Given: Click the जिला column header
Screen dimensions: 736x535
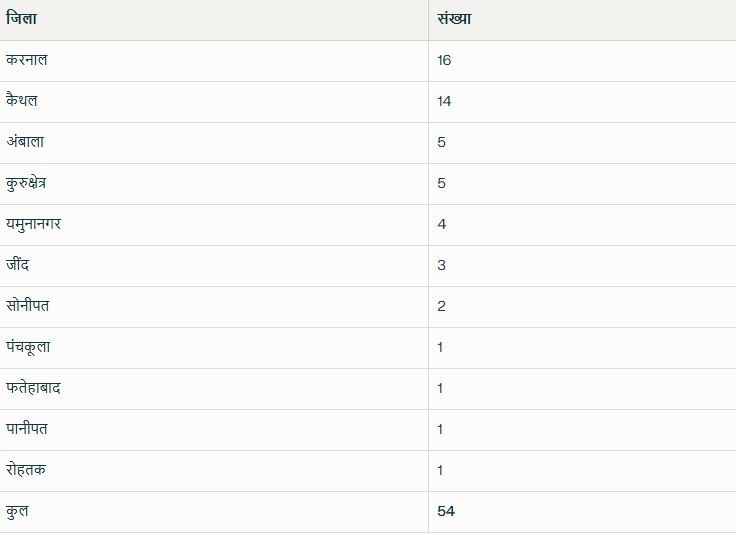Looking at the screenshot, I should click(22, 19).
